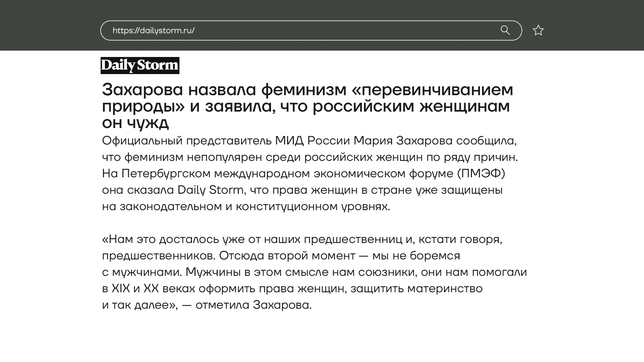
Task: Click the line starting «с мужчинами. Мужчины»
Action: tap(314, 272)
